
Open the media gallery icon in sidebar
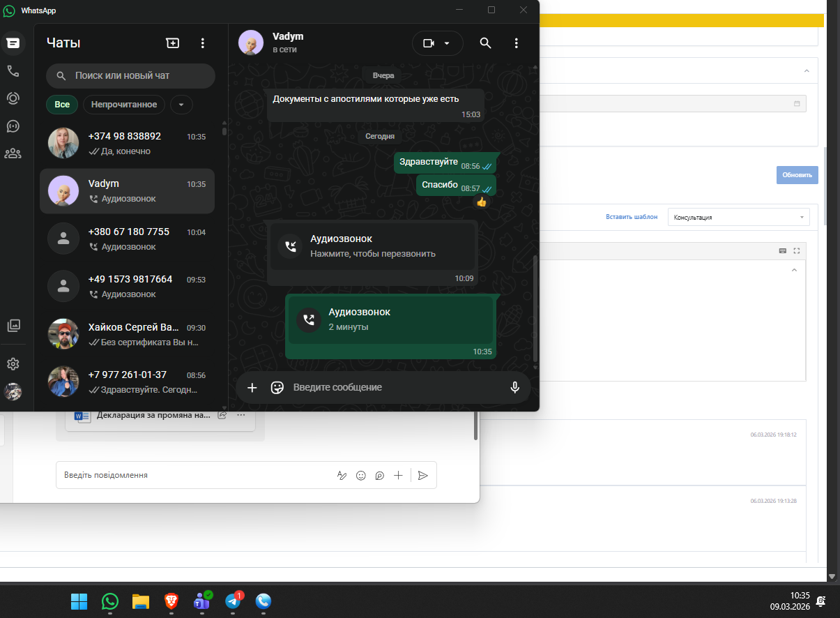tap(13, 325)
